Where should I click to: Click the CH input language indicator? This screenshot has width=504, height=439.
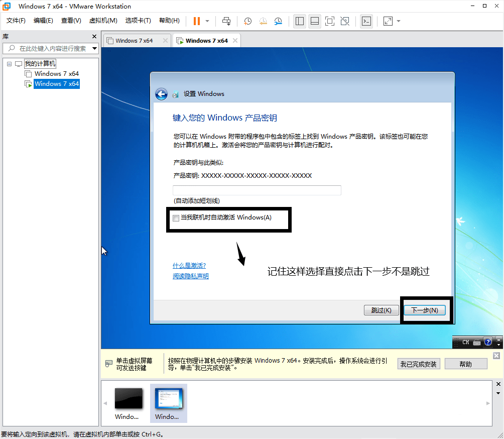(466, 342)
